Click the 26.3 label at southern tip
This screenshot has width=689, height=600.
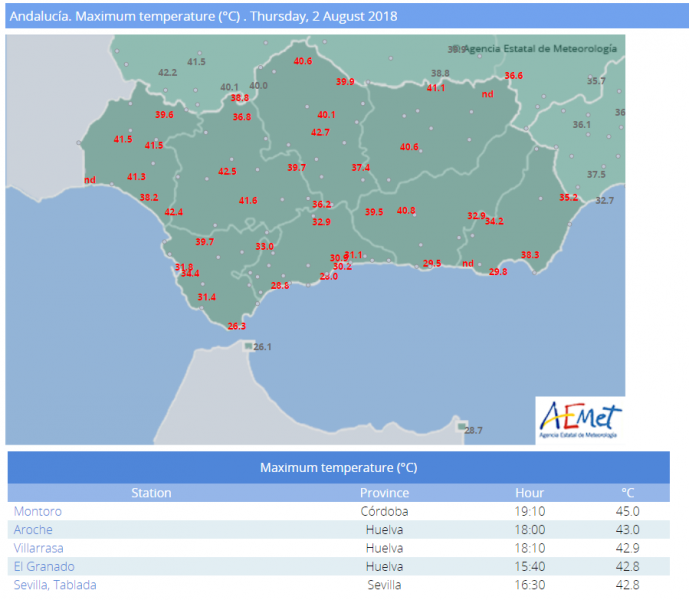tap(236, 326)
